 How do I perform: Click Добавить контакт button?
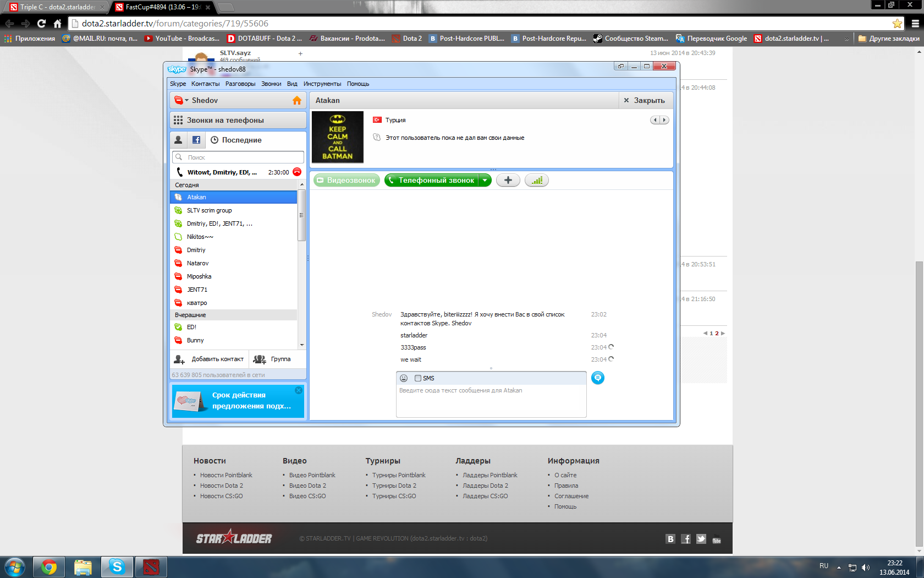[209, 359]
